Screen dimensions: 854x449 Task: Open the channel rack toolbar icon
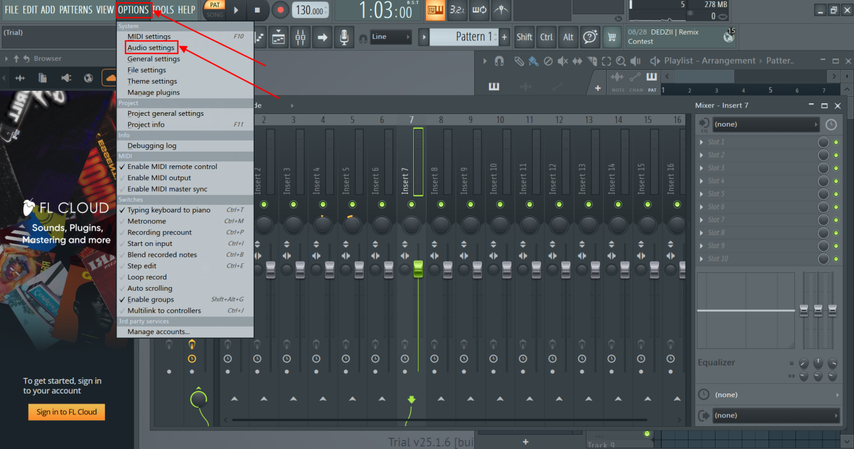coord(278,38)
